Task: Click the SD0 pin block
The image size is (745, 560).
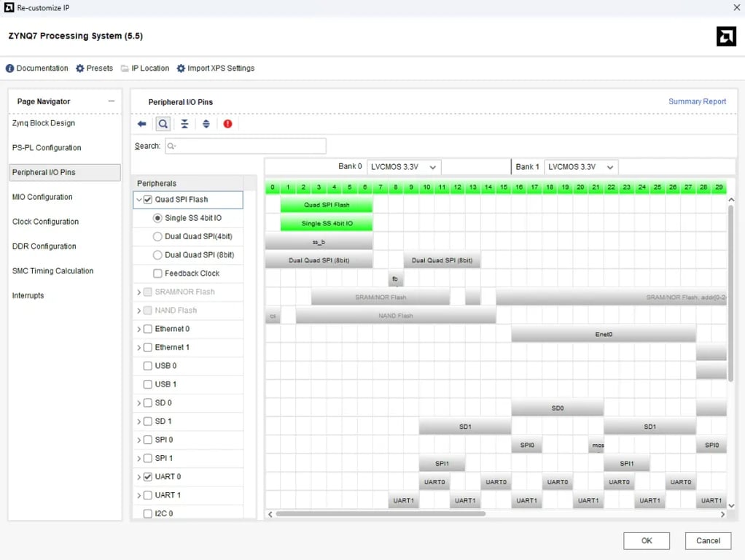Action: (x=558, y=408)
